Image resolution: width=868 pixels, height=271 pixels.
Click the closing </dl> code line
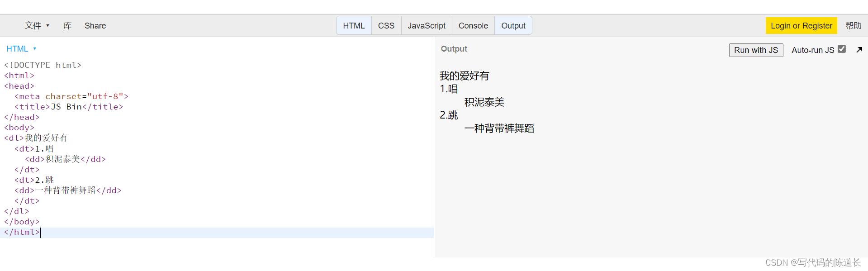pos(17,211)
